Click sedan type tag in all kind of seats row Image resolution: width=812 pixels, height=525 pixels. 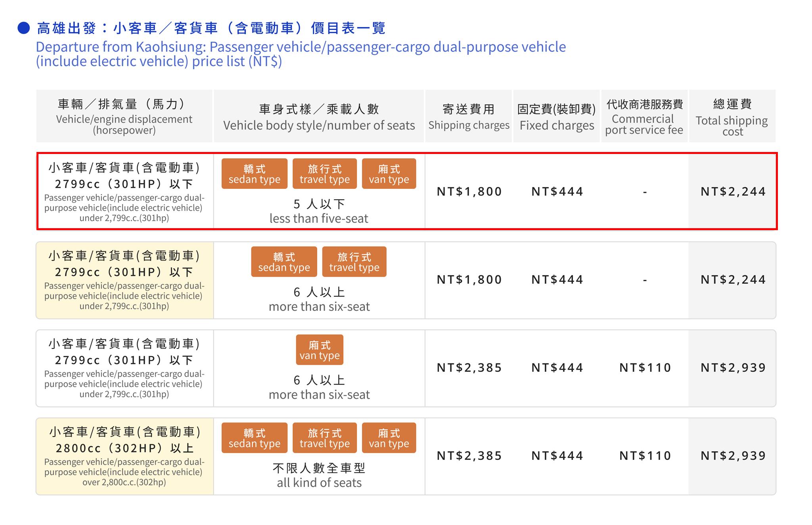coord(254,438)
